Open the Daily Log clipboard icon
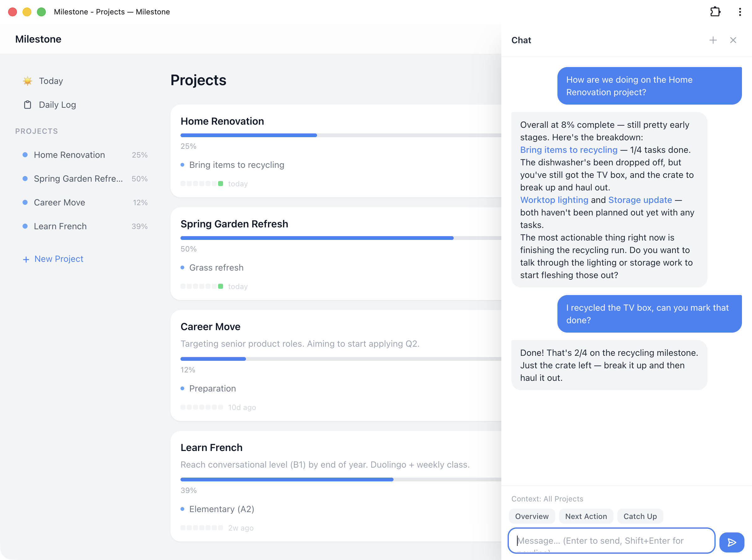 [x=28, y=104]
